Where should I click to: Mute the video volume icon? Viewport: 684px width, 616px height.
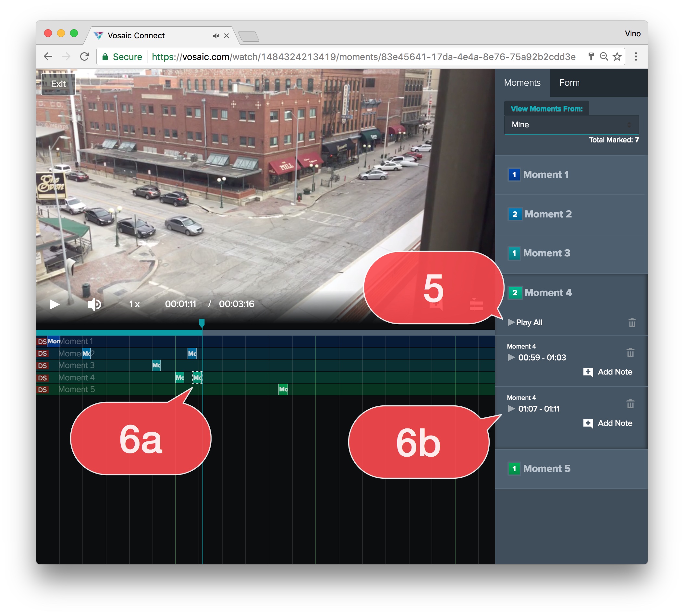click(x=94, y=304)
